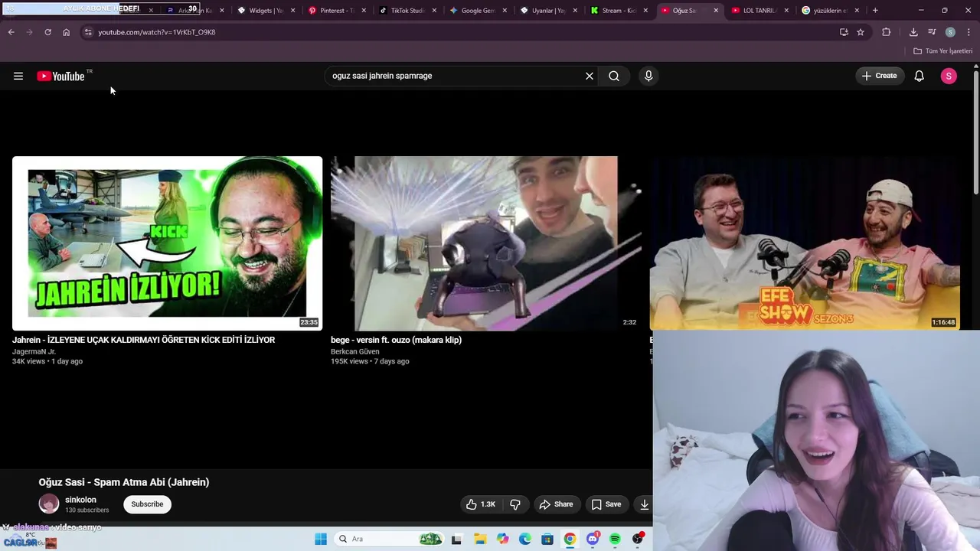Share the Oğuz Sasi video
The width and height of the screenshot is (980, 551).
pyautogui.click(x=556, y=504)
